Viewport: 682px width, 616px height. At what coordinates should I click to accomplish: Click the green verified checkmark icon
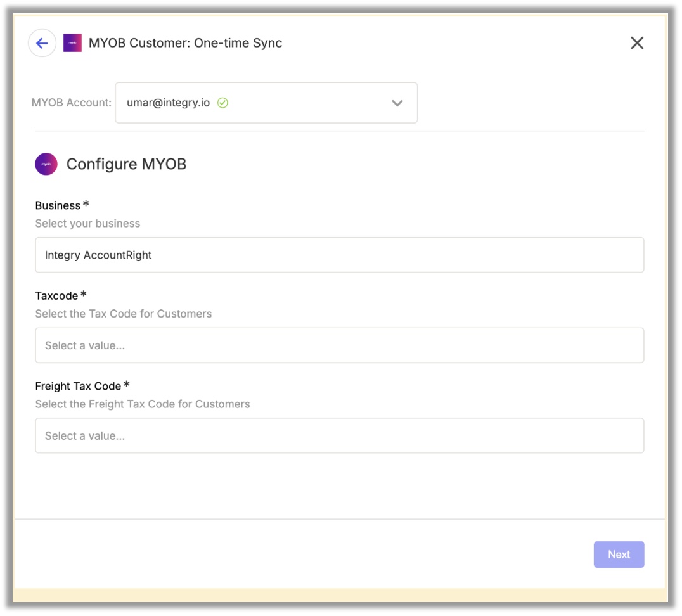(222, 103)
